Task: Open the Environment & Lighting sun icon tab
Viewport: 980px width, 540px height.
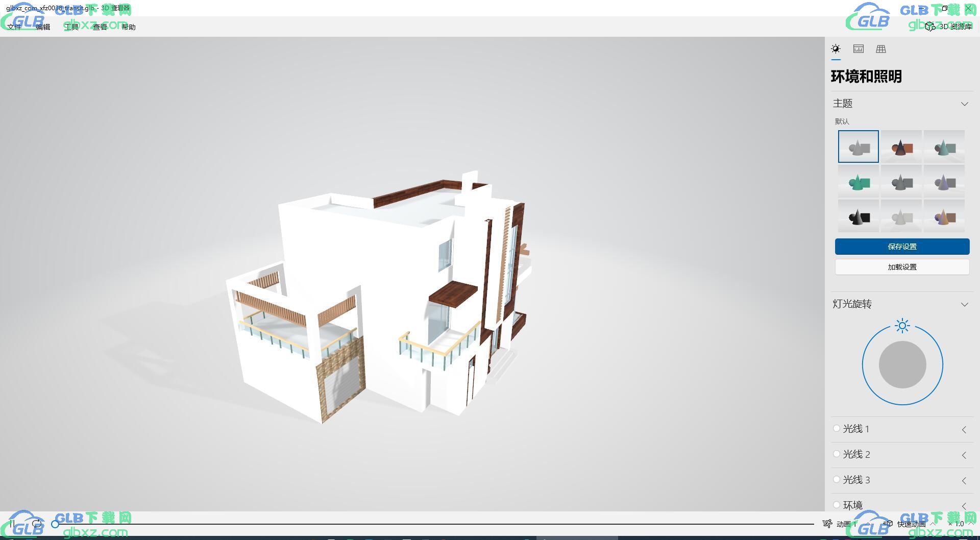Action: 836,49
